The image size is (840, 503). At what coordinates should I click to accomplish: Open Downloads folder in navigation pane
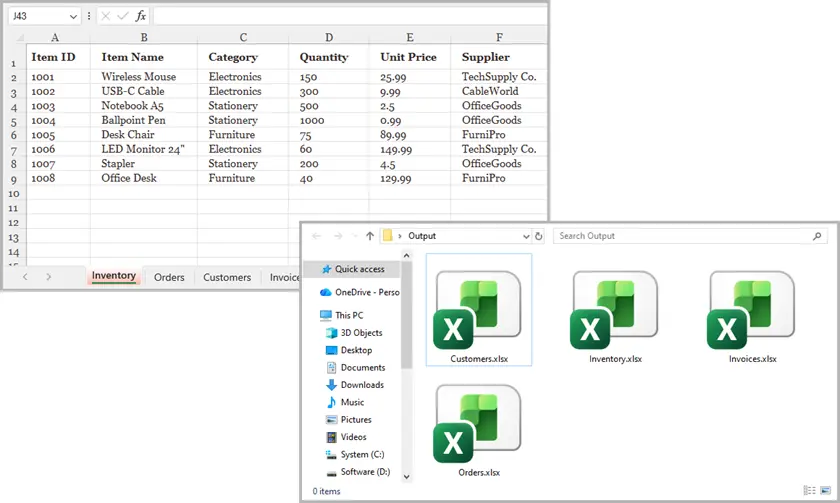point(361,385)
